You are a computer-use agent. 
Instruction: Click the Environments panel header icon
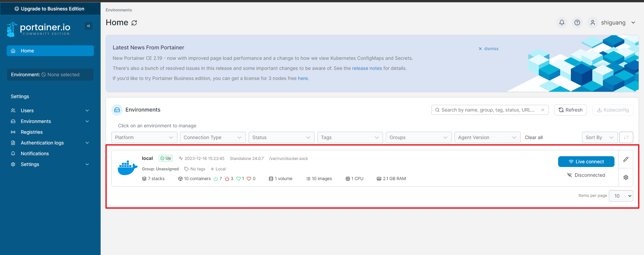point(117,110)
